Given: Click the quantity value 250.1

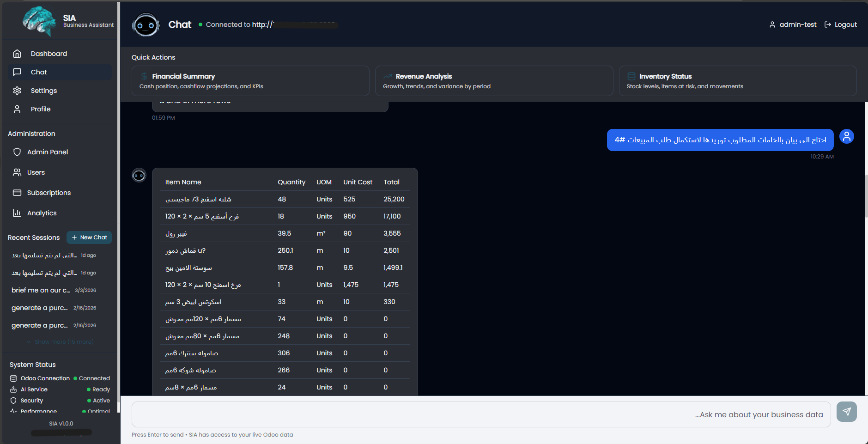Looking at the screenshot, I should 285,250.
